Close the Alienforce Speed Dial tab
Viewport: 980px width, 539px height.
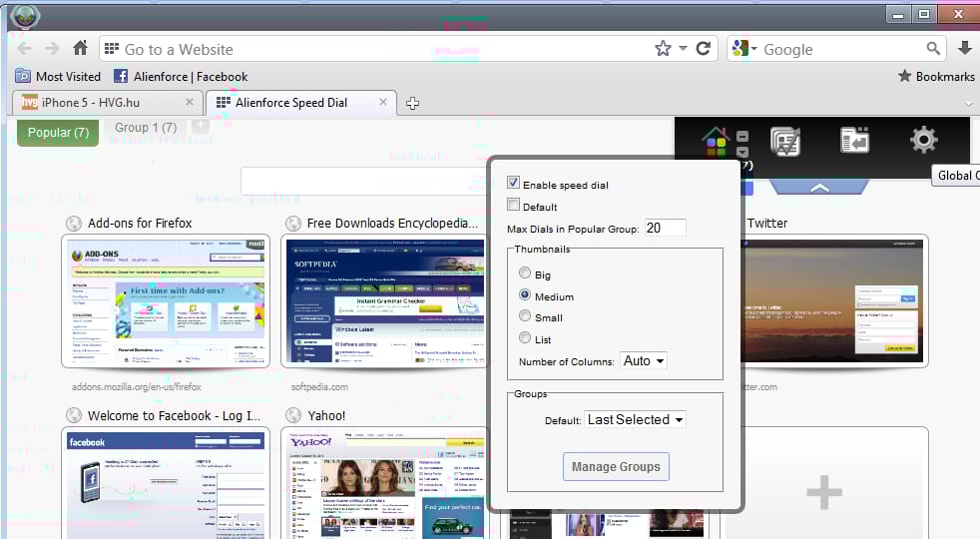(383, 102)
